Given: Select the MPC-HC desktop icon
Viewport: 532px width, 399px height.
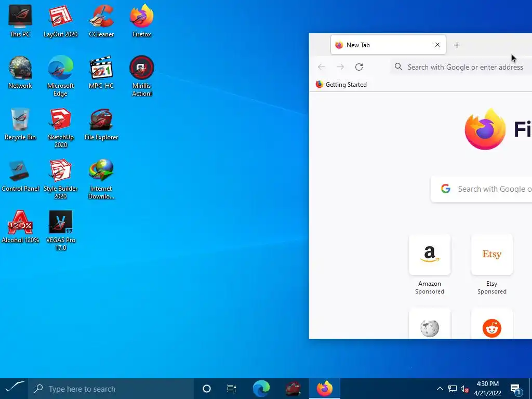Looking at the screenshot, I should (101, 72).
